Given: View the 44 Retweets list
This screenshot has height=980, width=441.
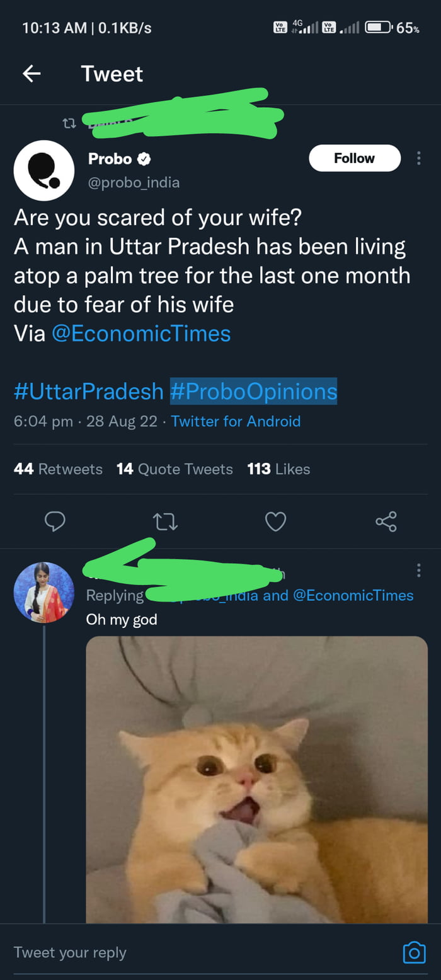Looking at the screenshot, I should [58, 469].
